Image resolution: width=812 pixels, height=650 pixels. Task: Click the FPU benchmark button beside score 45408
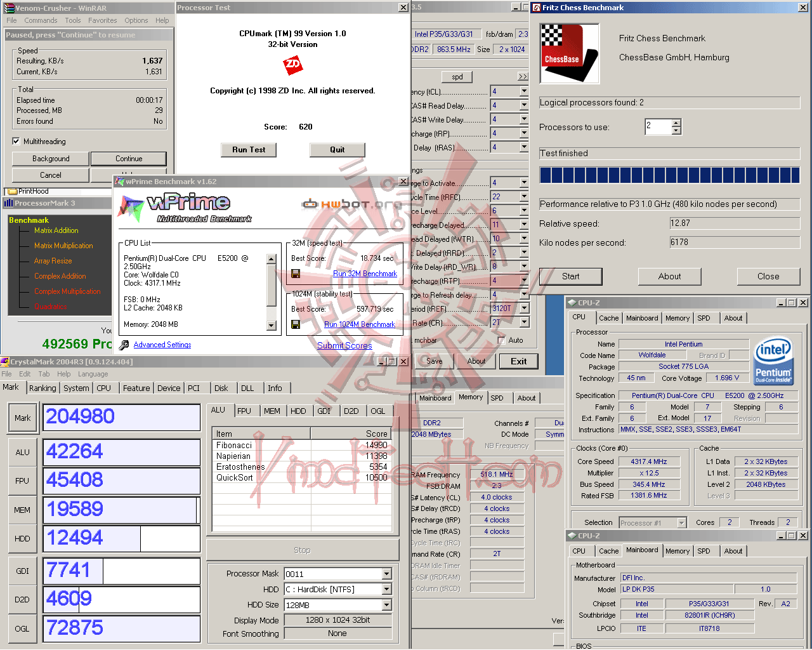pos(22,481)
